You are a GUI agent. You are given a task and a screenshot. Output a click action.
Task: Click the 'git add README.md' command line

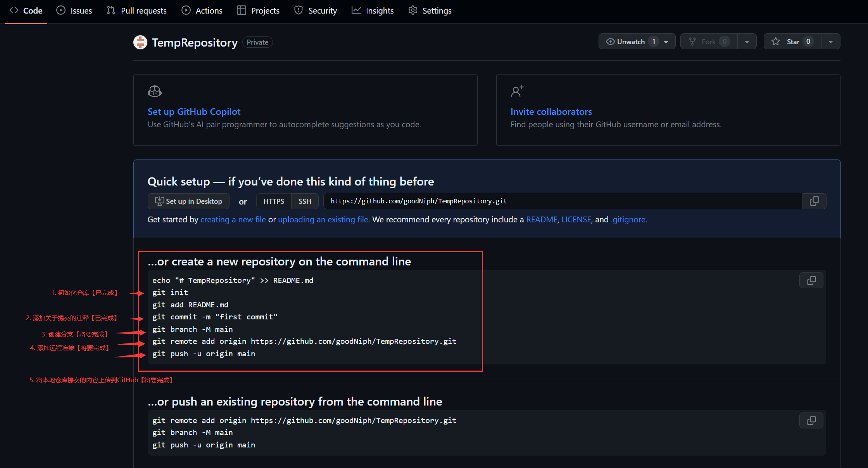[190, 305]
